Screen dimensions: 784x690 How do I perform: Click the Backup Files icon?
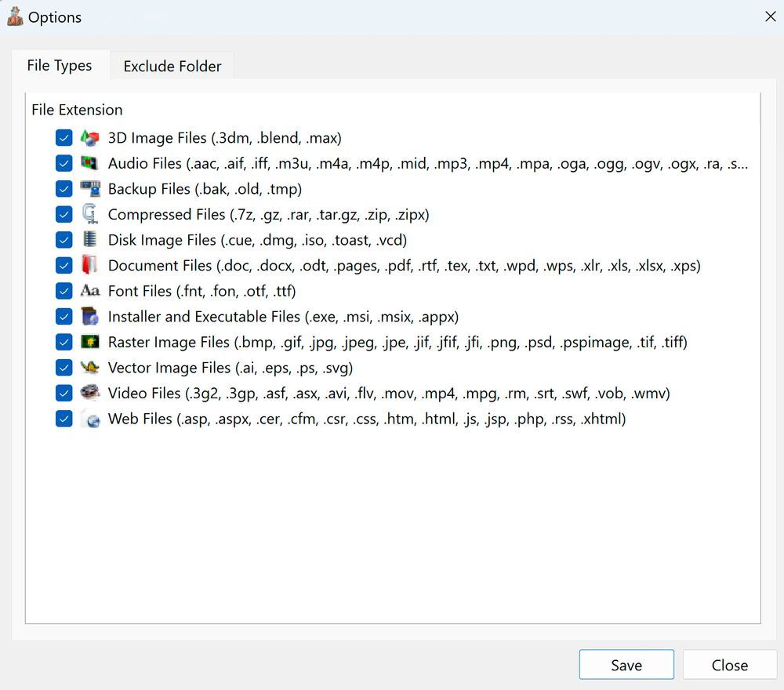pos(89,188)
